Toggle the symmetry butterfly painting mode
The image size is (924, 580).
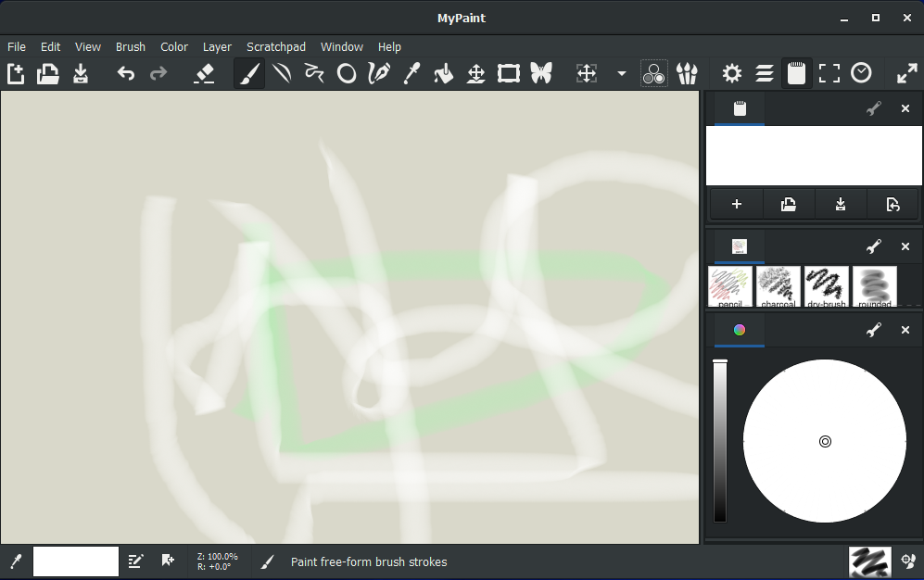pos(541,74)
